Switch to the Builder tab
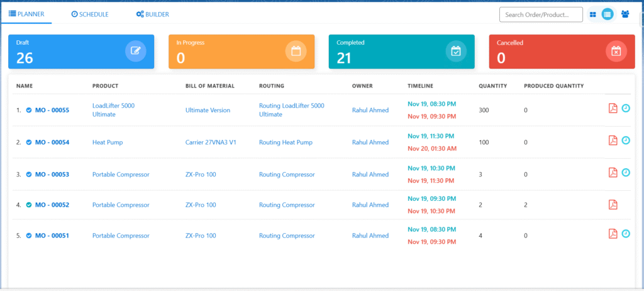The height and width of the screenshot is (291, 644). (x=152, y=14)
